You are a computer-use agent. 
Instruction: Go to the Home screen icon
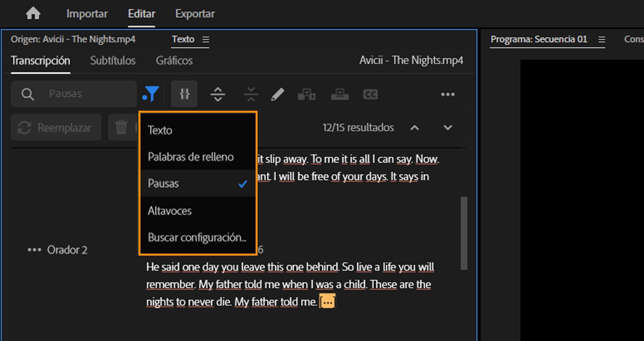(x=33, y=13)
